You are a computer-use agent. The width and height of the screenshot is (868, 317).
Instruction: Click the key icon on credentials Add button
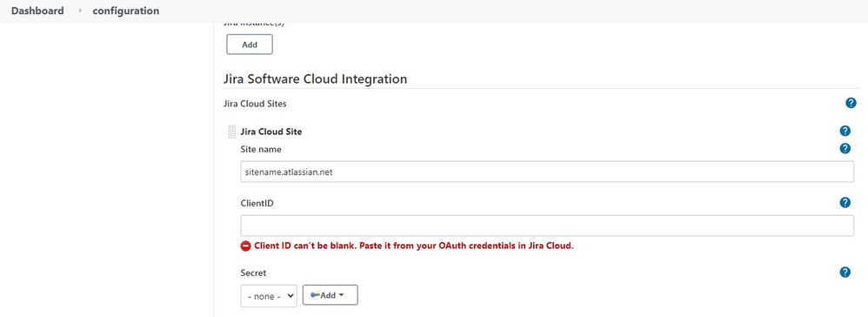coord(315,295)
